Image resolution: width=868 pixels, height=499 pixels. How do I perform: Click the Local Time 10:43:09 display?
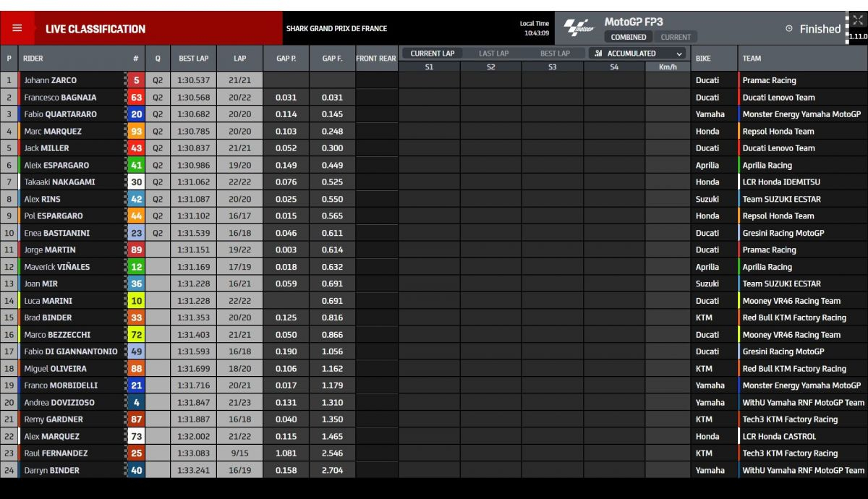pos(535,28)
